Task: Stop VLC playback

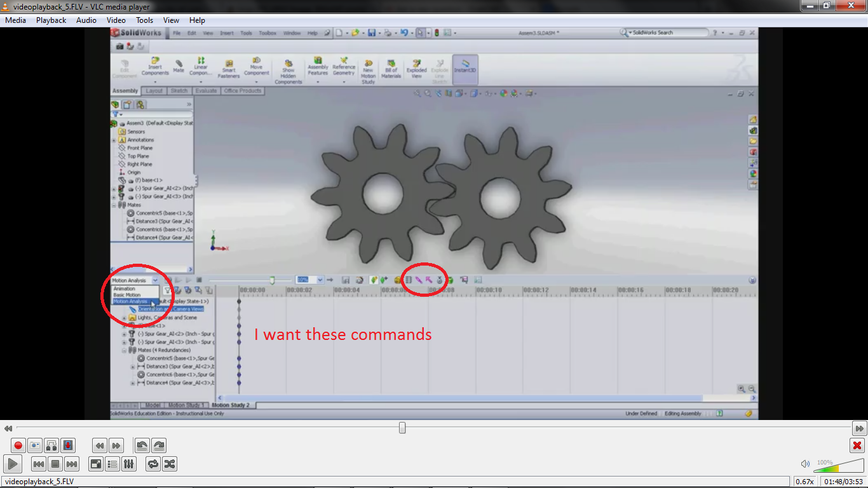Action: 55,464
